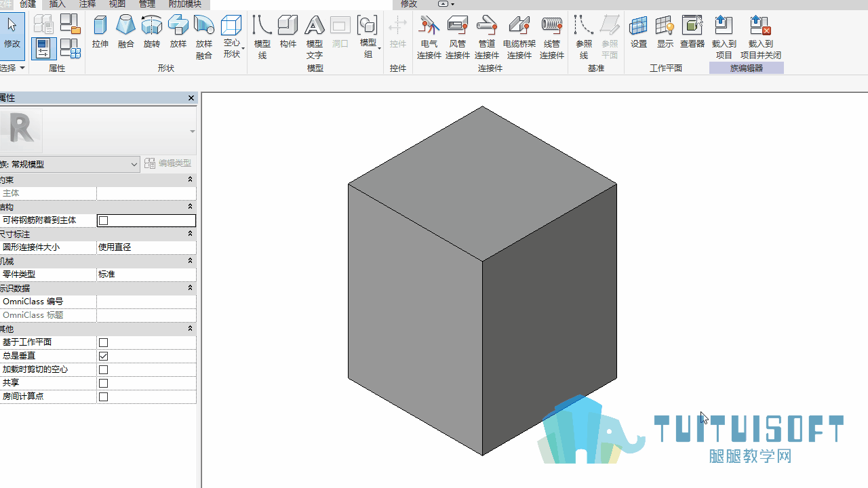Tick the 加载时剪切的空心 checkbox

click(x=103, y=369)
